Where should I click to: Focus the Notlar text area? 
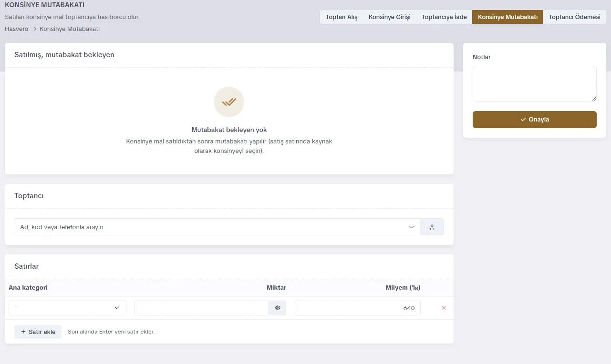tap(535, 83)
